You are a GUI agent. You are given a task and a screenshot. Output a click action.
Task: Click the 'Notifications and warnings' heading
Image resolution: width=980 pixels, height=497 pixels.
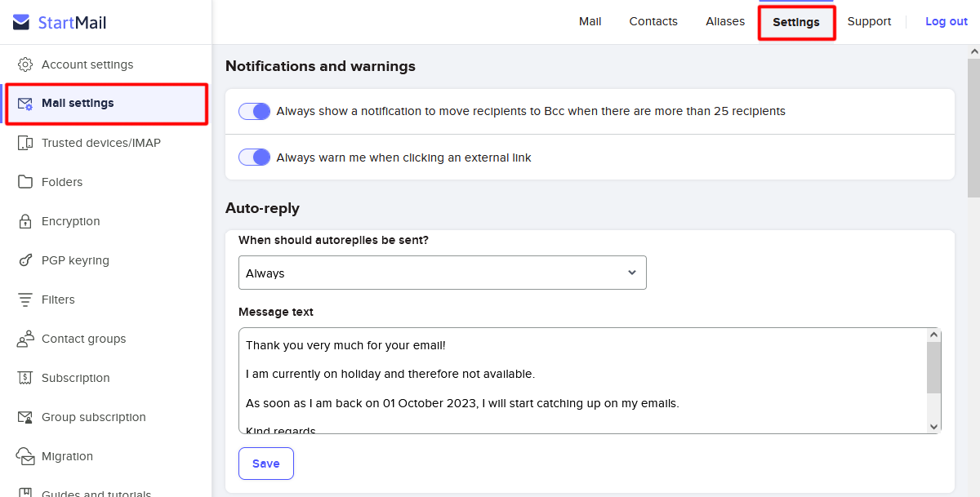320,66
